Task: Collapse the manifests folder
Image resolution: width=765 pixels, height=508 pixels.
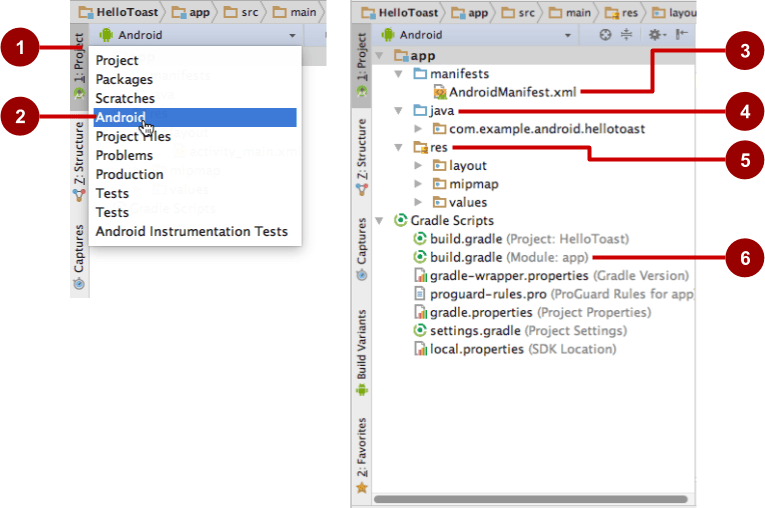Action: click(399, 74)
